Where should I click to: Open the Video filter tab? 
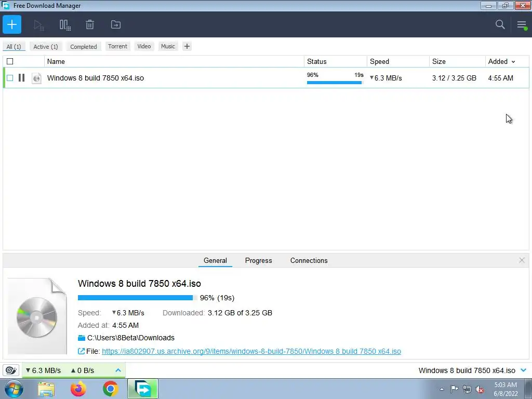click(x=144, y=46)
